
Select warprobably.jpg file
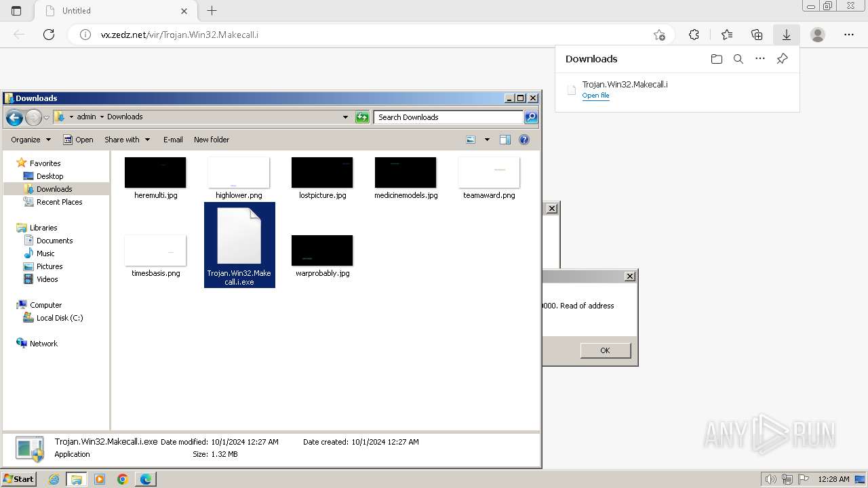(322, 256)
